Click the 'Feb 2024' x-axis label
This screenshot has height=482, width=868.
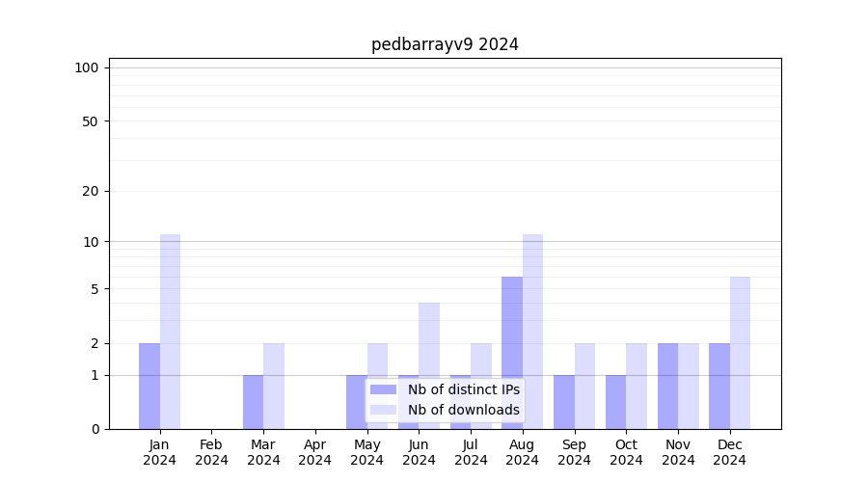211,452
